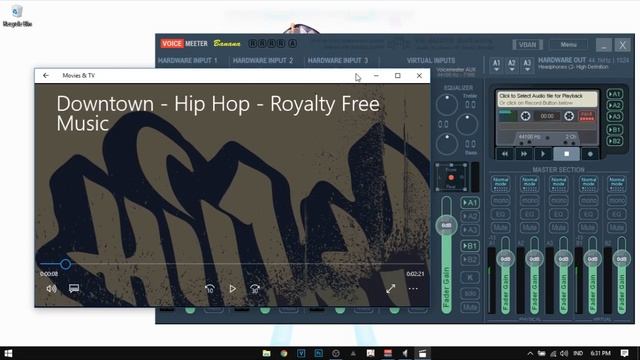640x360 pixels.
Task: Mute the A3 master bus
Action: tap(558, 227)
